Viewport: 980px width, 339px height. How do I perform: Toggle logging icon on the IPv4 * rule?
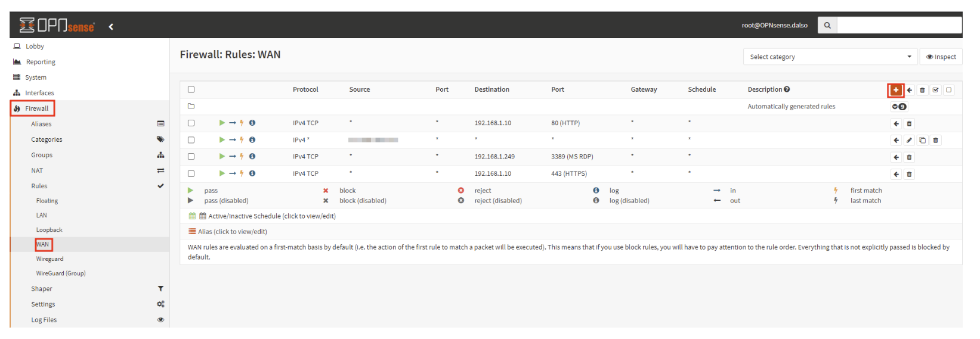coord(252,140)
